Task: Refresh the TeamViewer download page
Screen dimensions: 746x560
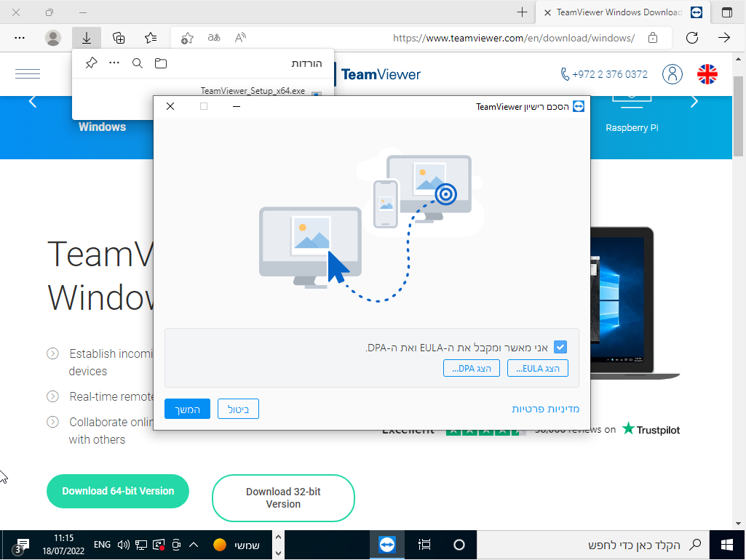Action: click(x=691, y=38)
